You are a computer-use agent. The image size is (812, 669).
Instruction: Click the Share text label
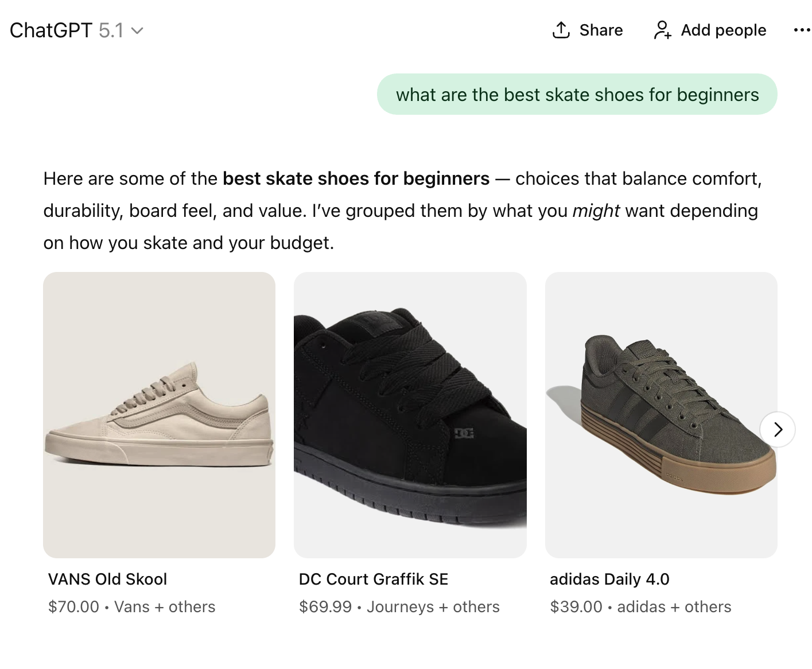[x=601, y=30]
